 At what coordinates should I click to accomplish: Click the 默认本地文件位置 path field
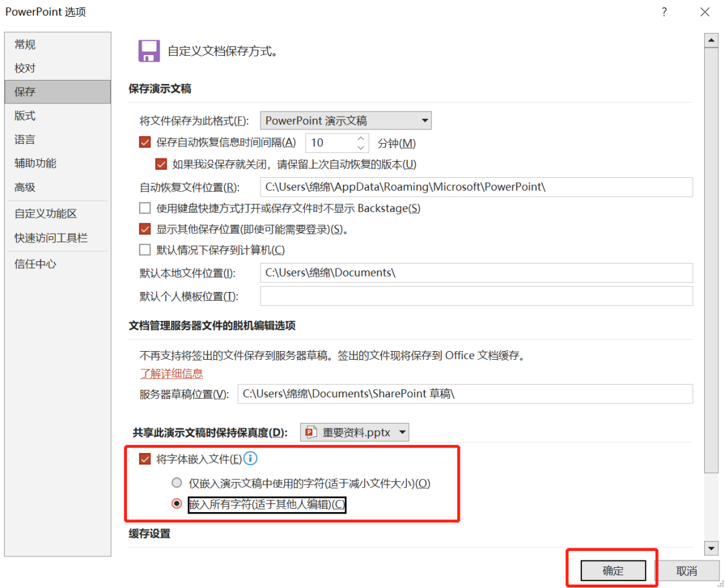click(x=476, y=273)
